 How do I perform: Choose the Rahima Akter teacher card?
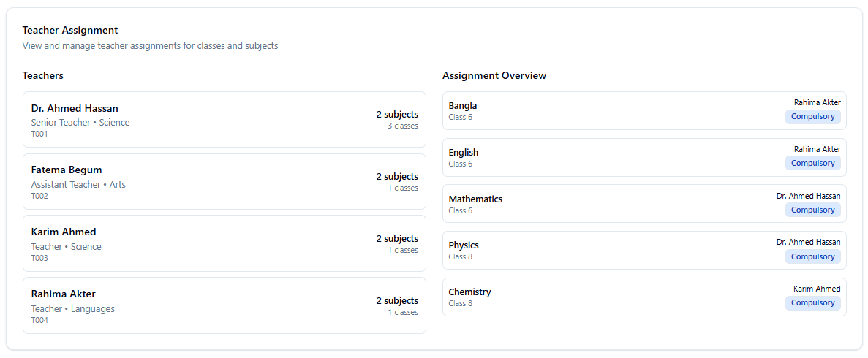click(x=224, y=305)
